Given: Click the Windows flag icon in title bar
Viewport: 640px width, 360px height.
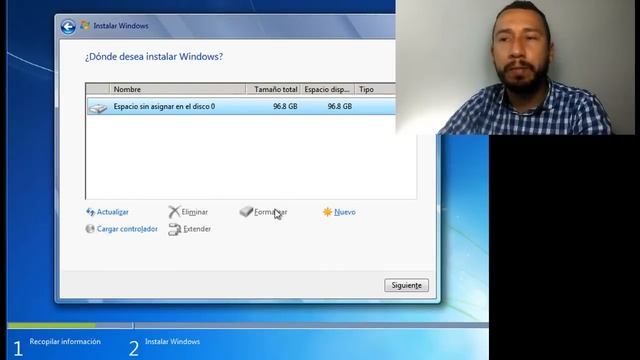Looking at the screenshot, I should 85,26.
